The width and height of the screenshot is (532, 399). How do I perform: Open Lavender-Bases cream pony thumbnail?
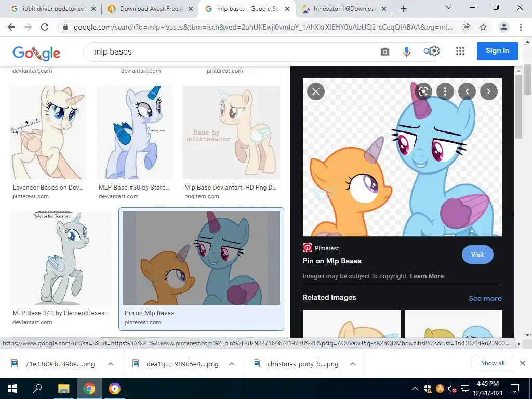[48, 132]
